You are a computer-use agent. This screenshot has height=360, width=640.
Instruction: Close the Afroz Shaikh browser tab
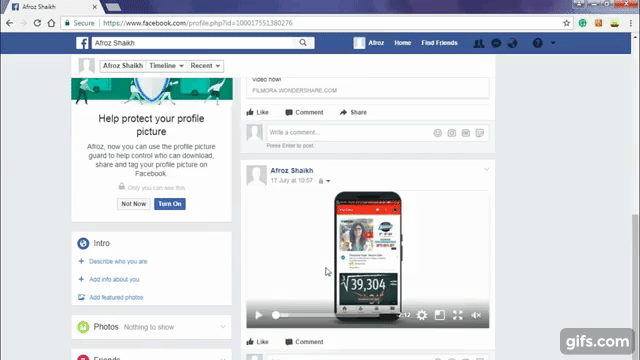tap(95, 7)
